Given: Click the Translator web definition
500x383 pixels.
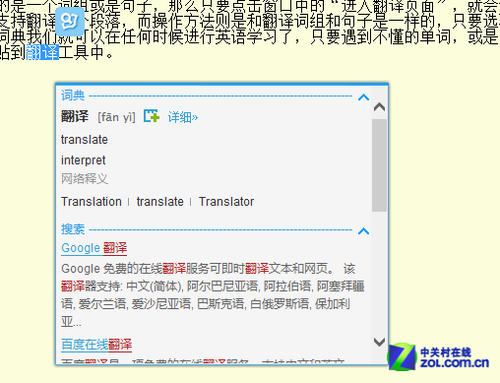Looking at the screenshot, I should tap(226, 202).
